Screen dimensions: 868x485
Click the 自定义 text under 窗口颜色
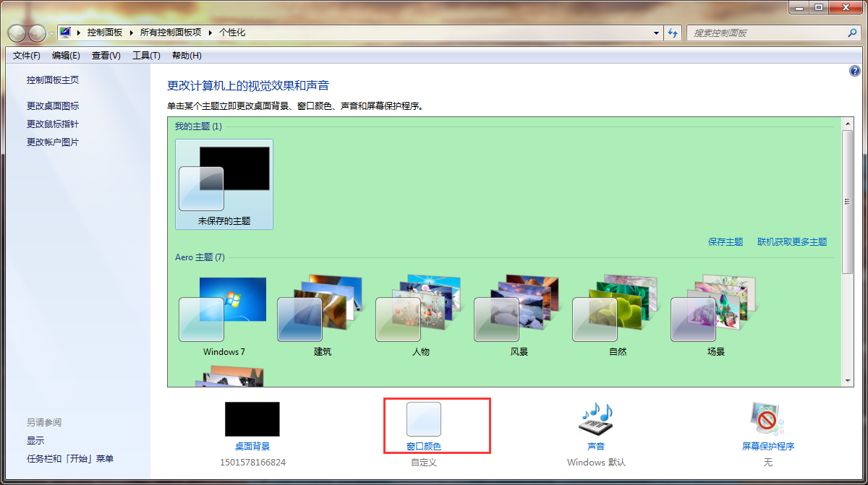424,462
